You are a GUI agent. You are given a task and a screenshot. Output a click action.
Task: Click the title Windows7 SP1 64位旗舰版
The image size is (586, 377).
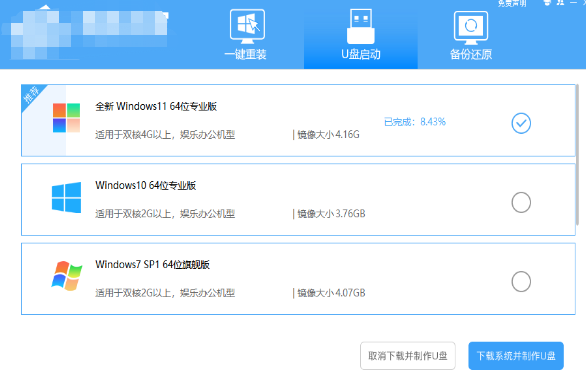point(152,265)
